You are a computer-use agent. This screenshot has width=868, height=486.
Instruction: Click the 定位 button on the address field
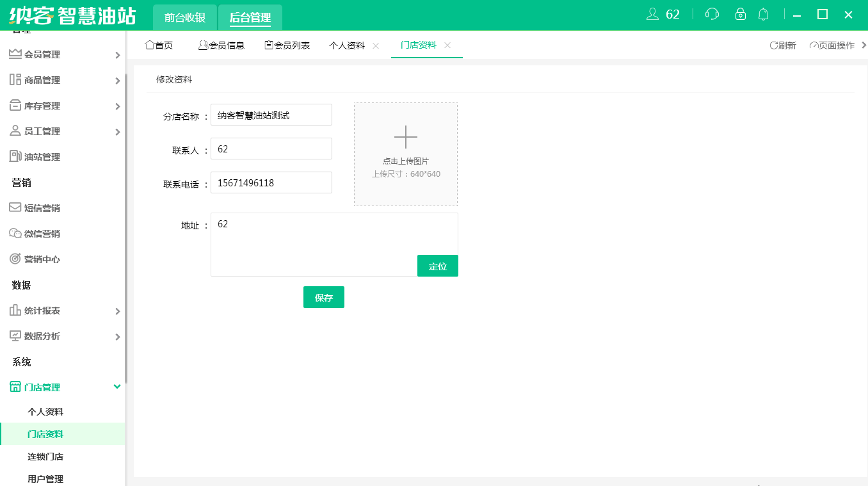[x=438, y=266]
